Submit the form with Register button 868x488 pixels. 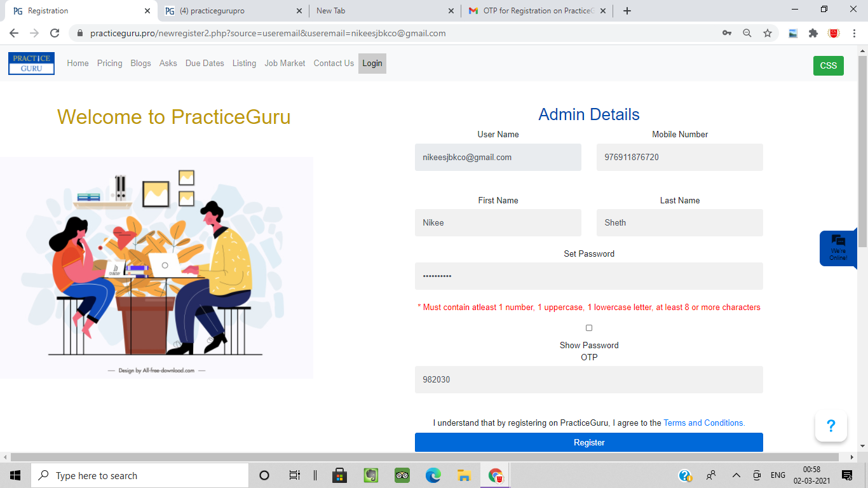(x=589, y=442)
